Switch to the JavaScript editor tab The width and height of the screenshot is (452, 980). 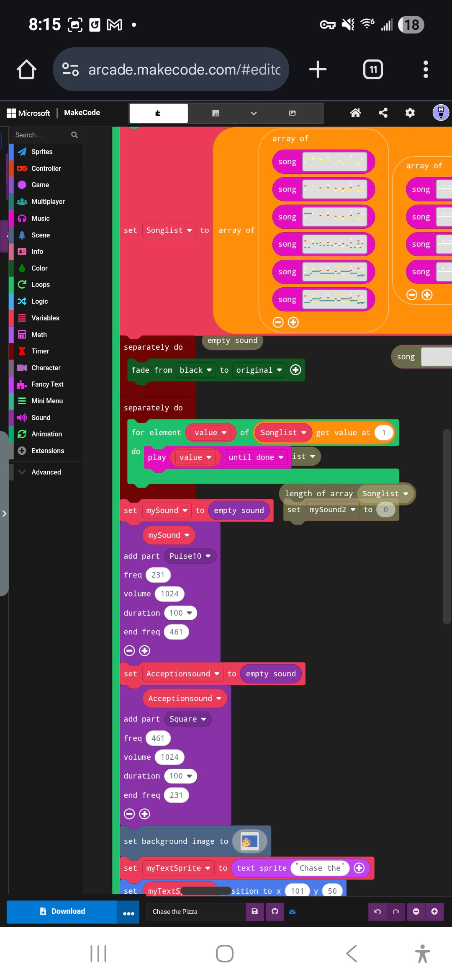216,113
